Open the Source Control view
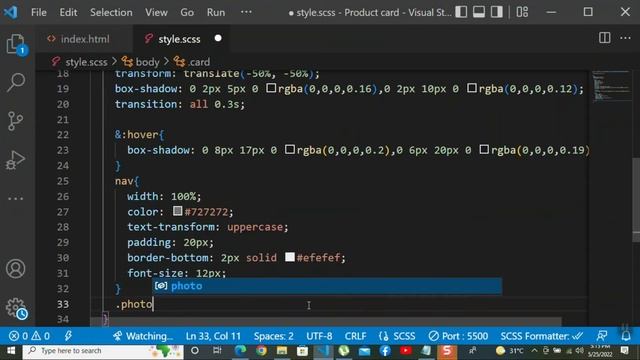Viewport: 640px width, 360px height. pos(16,121)
